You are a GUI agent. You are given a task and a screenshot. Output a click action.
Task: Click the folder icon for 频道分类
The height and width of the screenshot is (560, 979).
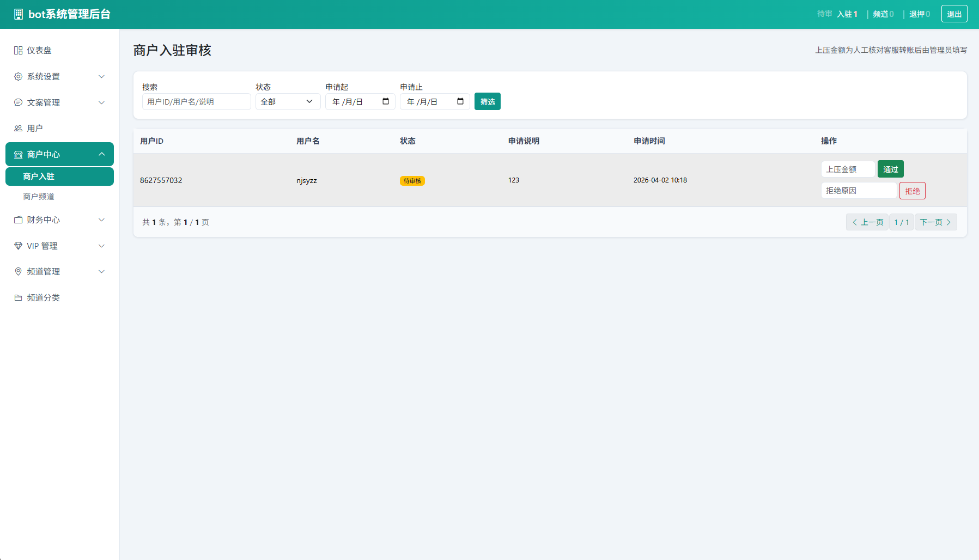18,297
